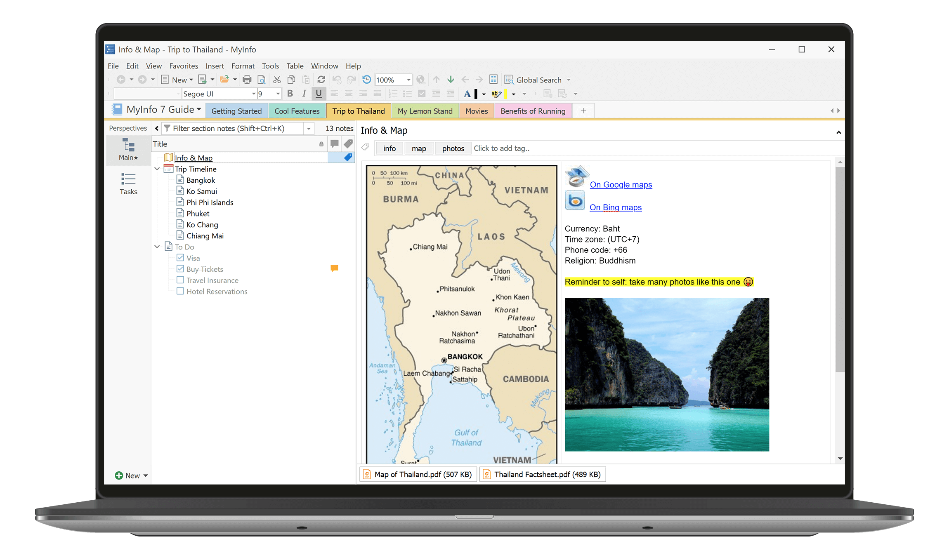Switch to the Cool Features tab
949x560 pixels.
coord(297,111)
